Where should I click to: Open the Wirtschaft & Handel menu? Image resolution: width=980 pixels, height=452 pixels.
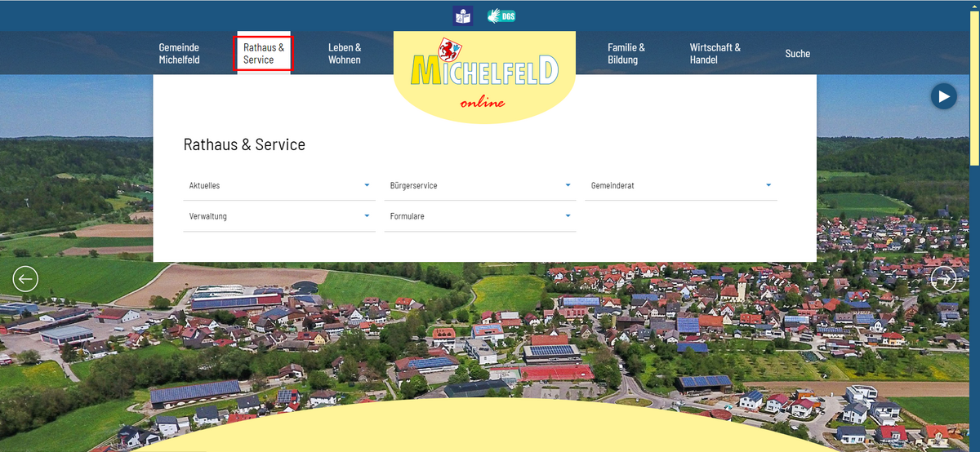715,54
